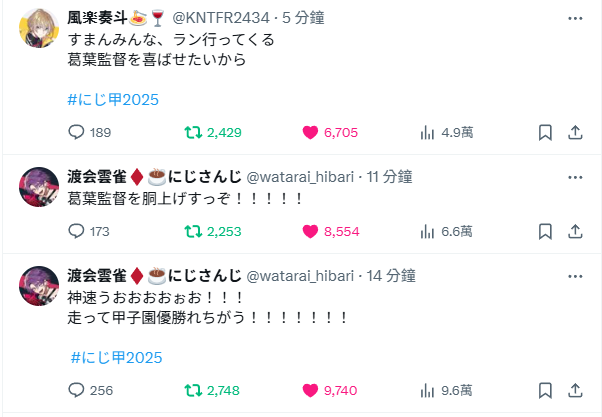Open more options for the 14 分鐘 tweet
The width and height of the screenshot is (602, 417).
pos(575,276)
